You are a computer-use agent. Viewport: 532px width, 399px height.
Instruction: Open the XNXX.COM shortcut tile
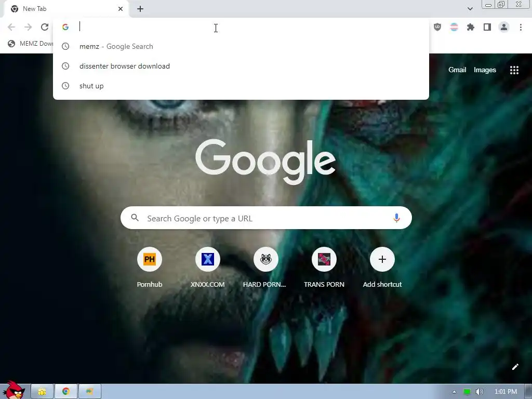(x=208, y=268)
